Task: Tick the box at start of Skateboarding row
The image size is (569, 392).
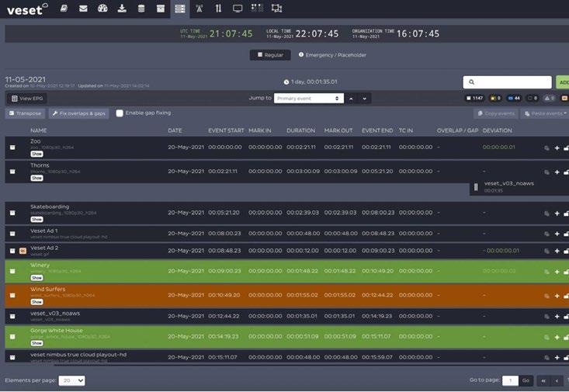Action: click(12, 213)
